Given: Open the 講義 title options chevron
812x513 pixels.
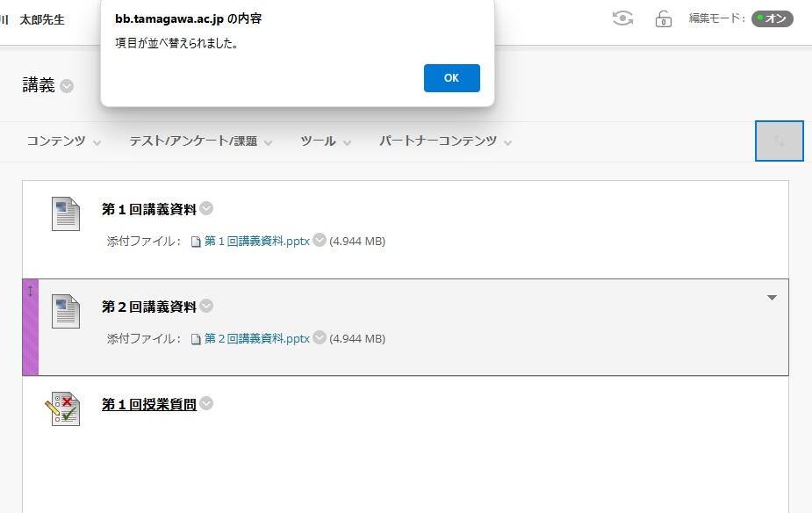Looking at the screenshot, I should tap(67, 85).
